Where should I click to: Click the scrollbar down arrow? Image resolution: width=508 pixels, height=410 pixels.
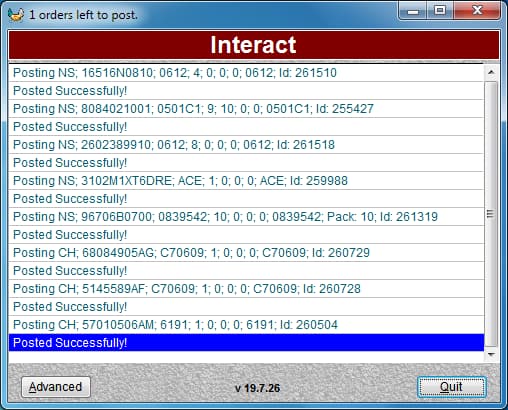coord(491,354)
